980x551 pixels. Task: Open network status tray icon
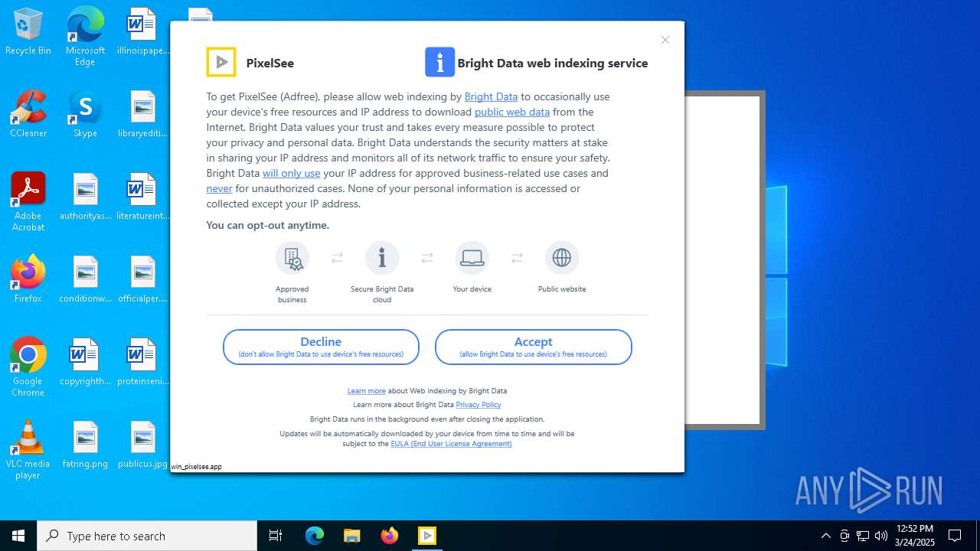pyautogui.click(x=863, y=536)
